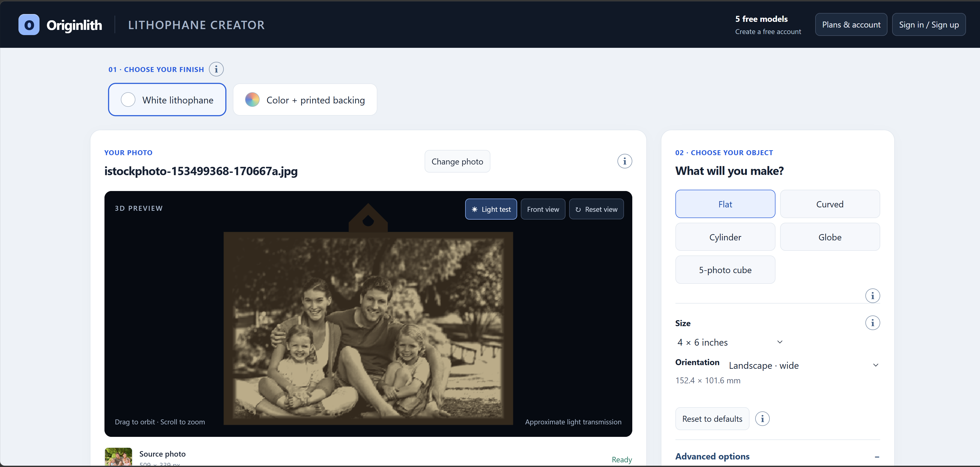Click Advanced options heading
Viewport: 980px width, 467px height.
(x=712, y=456)
